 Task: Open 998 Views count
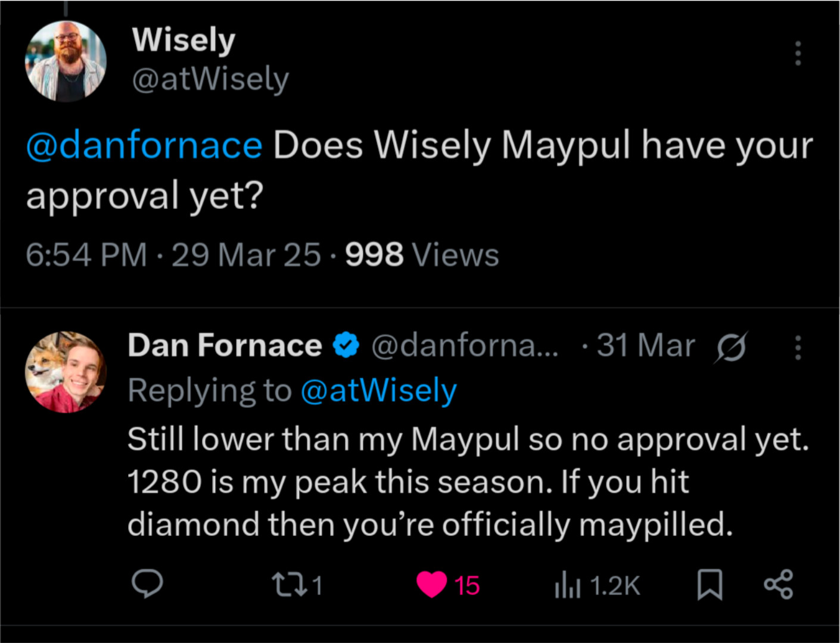(422, 255)
